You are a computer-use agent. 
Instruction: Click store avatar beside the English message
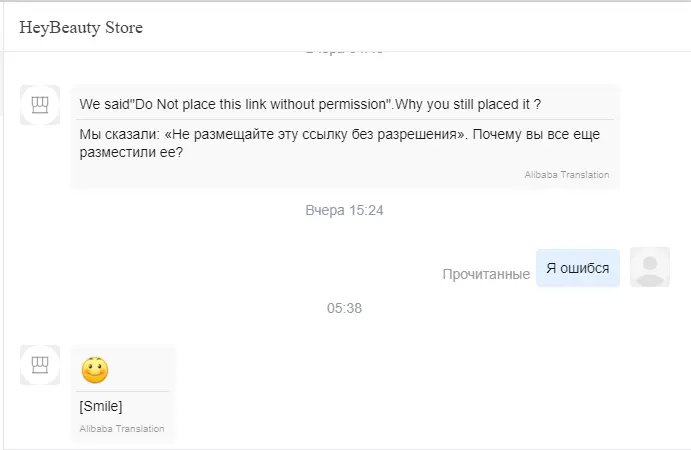point(40,105)
